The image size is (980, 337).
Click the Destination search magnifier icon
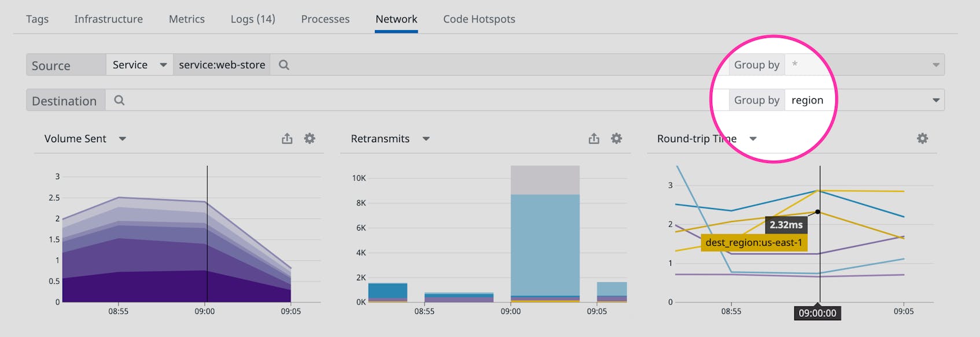(x=119, y=100)
